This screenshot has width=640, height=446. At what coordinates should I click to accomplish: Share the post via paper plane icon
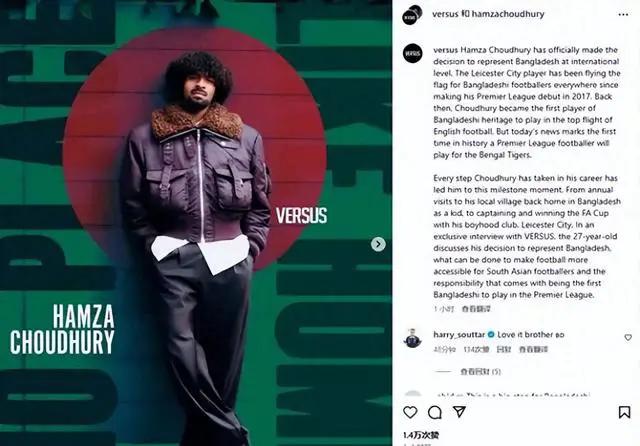point(460,412)
